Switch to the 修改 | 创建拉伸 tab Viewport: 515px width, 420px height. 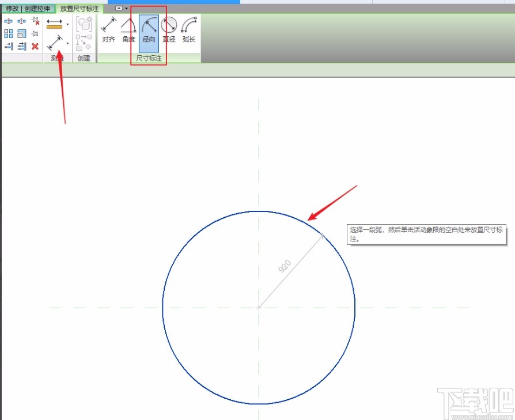[28, 9]
